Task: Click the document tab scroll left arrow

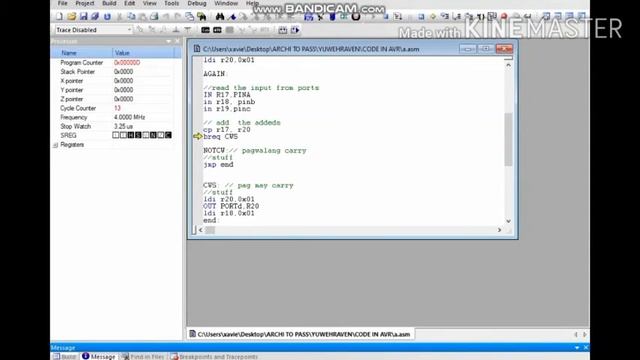Action: coord(576,334)
